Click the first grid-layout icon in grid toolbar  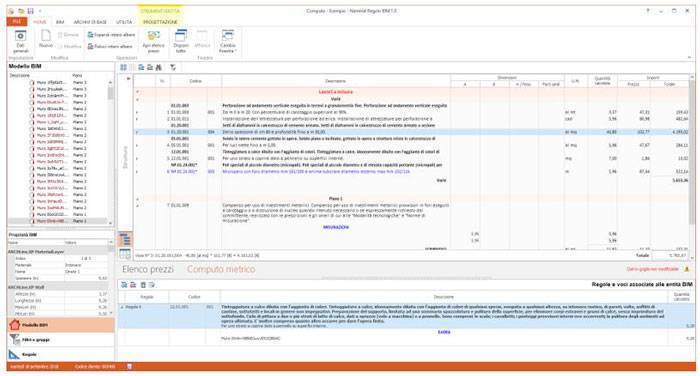[124, 67]
